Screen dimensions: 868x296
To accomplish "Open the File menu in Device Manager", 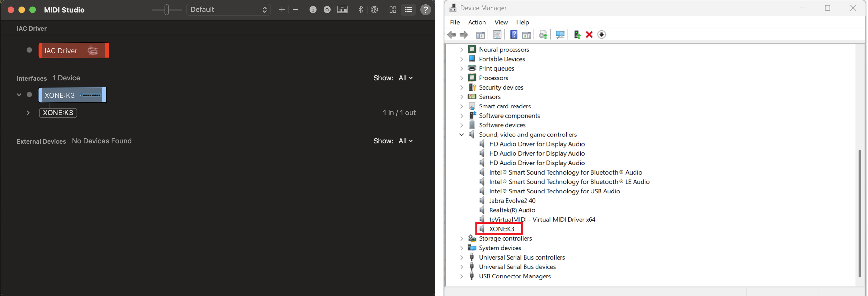I will coord(454,22).
